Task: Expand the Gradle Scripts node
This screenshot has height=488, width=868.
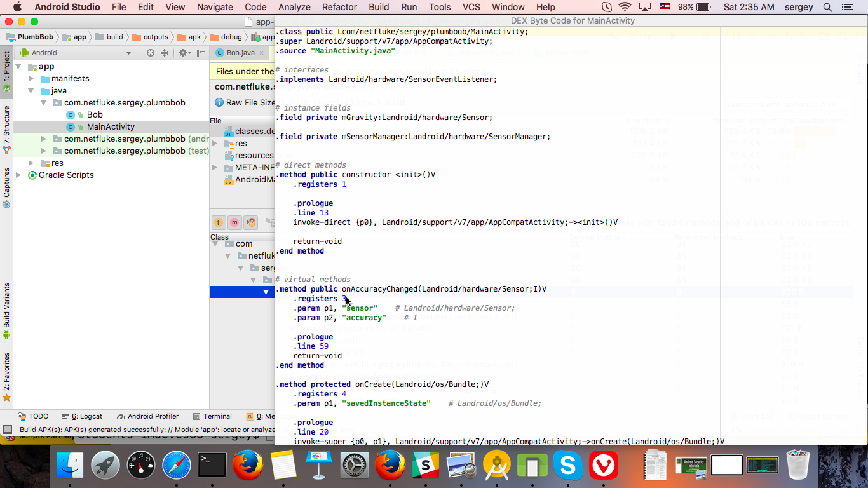Action: click(x=18, y=175)
